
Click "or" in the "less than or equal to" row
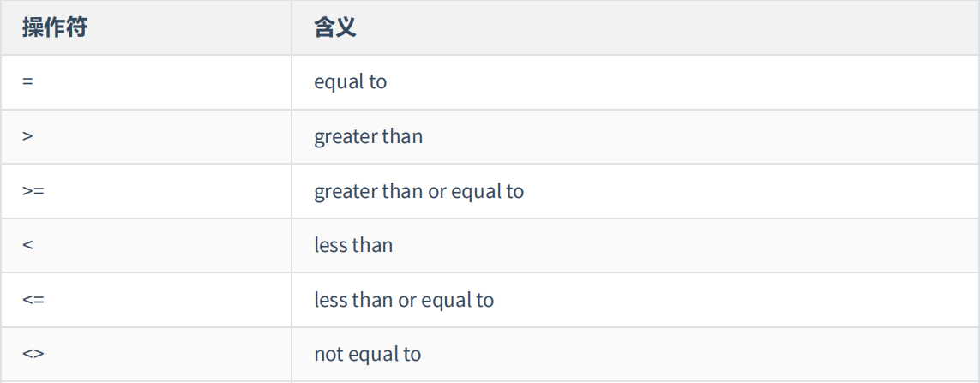(407, 300)
